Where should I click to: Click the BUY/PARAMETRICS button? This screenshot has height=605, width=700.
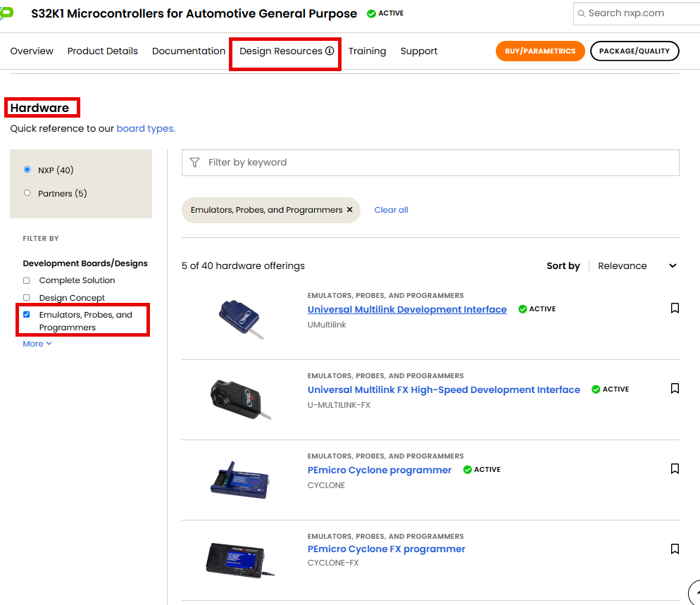540,51
